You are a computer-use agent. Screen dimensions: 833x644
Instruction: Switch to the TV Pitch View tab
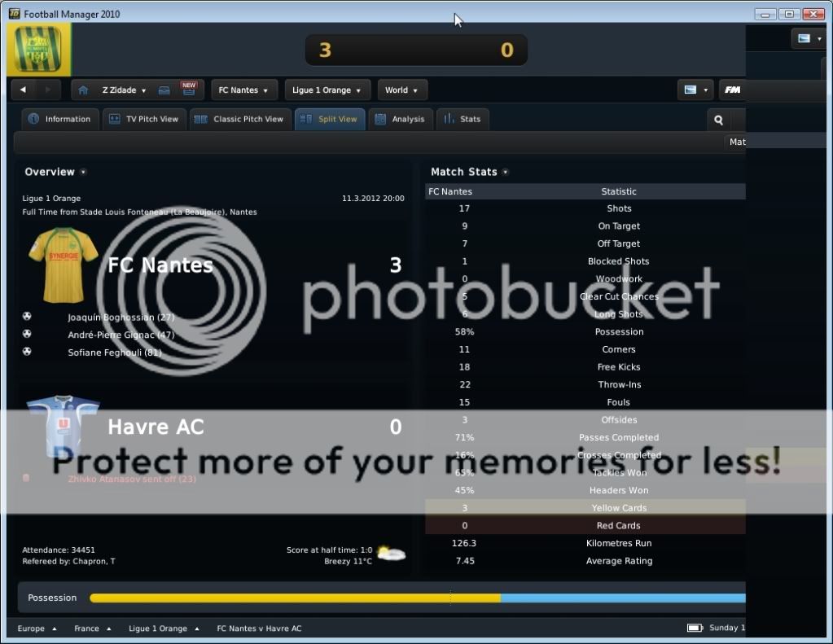(x=144, y=119)
